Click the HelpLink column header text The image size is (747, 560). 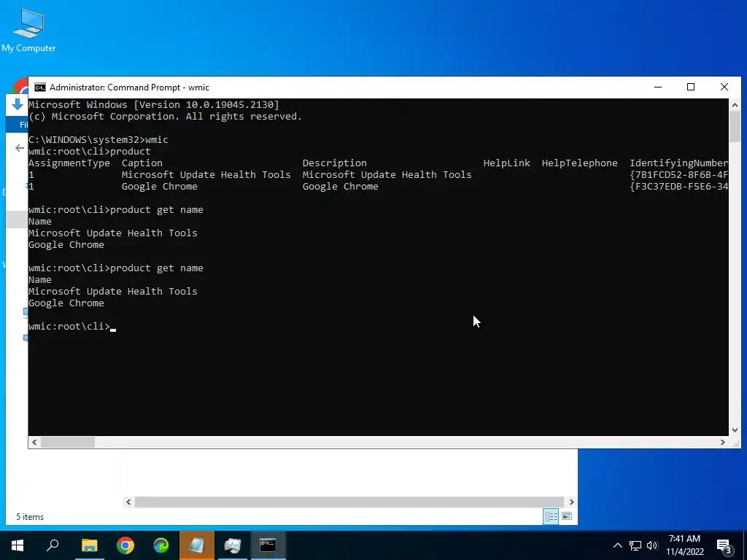[506, 163]
